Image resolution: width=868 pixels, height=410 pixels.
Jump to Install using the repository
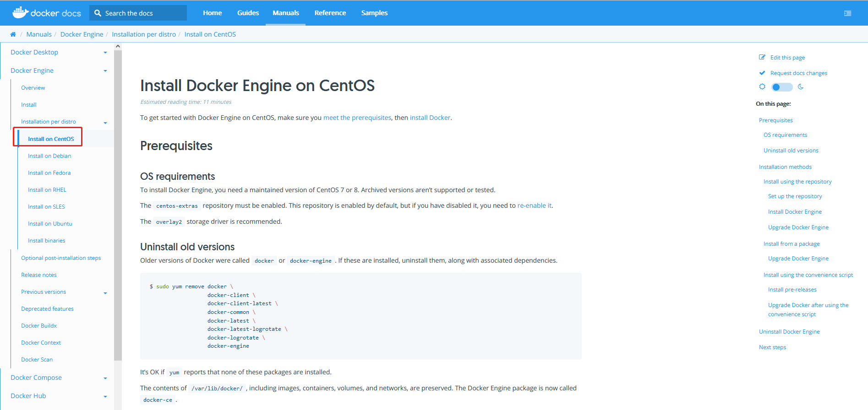pos(797,182)
